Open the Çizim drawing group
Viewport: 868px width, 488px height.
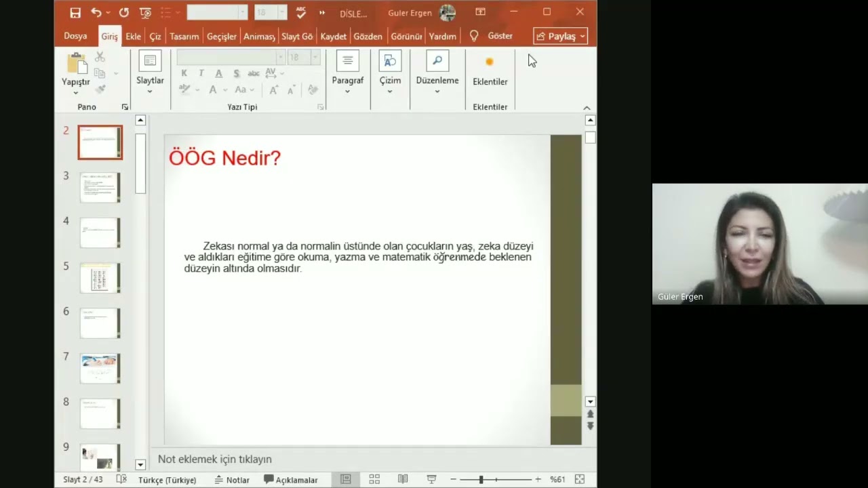390,73
